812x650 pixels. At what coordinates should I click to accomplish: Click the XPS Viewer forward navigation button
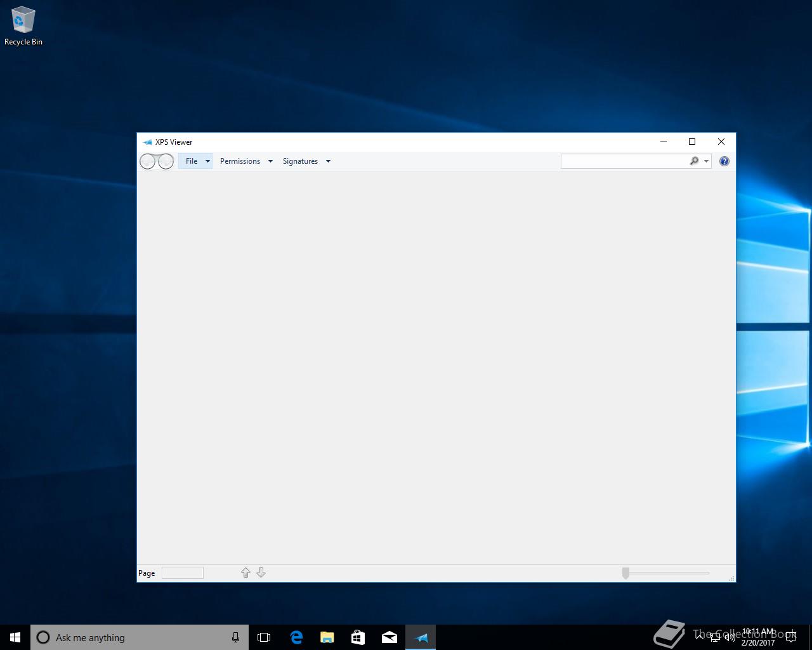pyautogui.click(x=166, y=161)
